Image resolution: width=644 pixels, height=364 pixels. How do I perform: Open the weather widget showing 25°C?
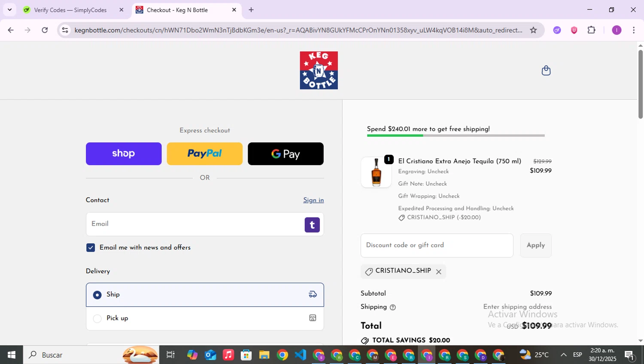(534, 355)
